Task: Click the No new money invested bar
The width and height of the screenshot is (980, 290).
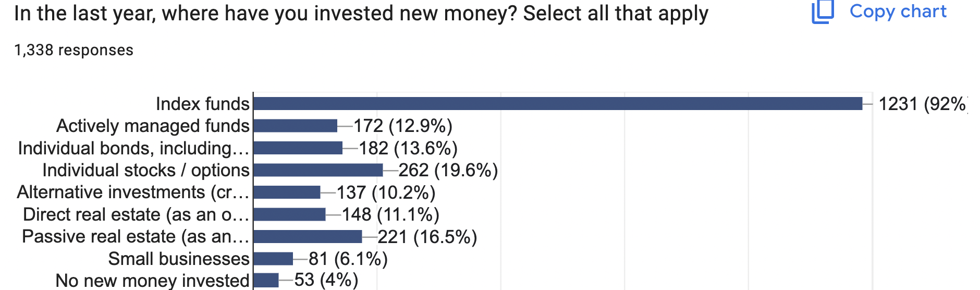Action: [266, 281]
